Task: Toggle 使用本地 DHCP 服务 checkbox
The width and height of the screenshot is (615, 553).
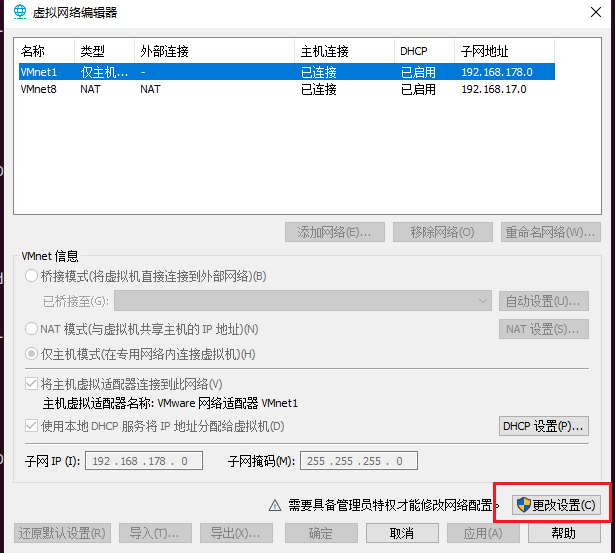Action: click(x=33, y=426)
